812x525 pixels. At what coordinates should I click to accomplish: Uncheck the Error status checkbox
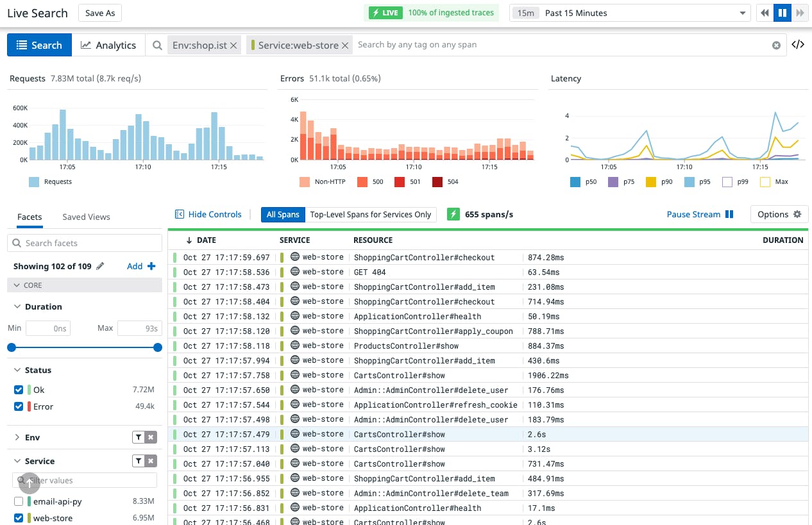pos(19,406)
